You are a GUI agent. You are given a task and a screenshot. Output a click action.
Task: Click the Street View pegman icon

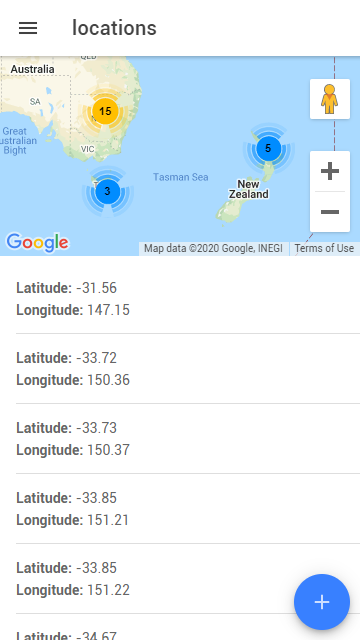pos(329,99)
